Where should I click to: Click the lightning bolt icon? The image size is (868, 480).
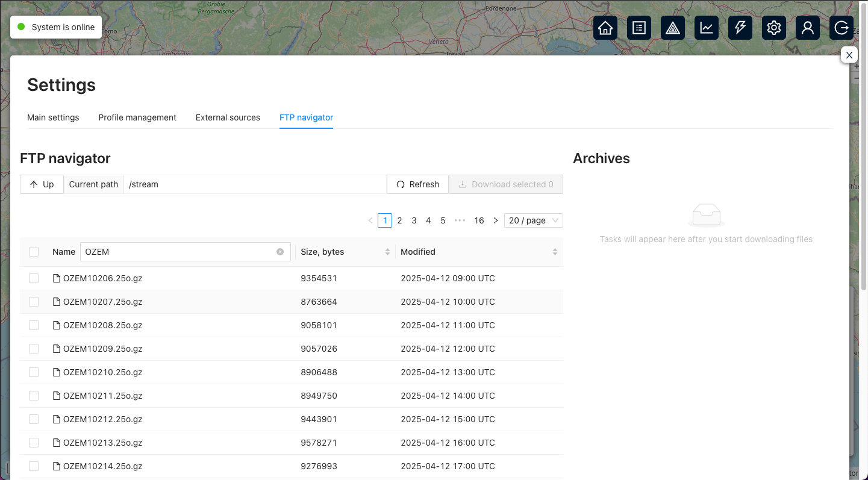[740, 28]
